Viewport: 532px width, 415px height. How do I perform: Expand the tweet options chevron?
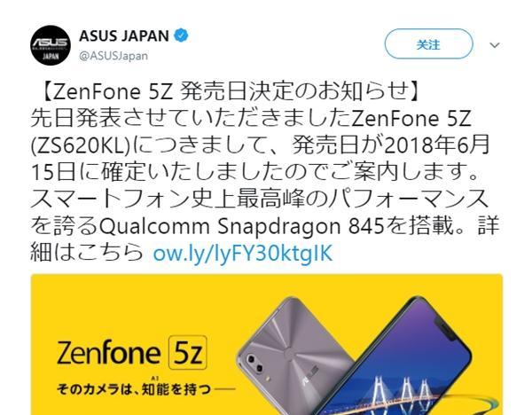click(495, 45)
